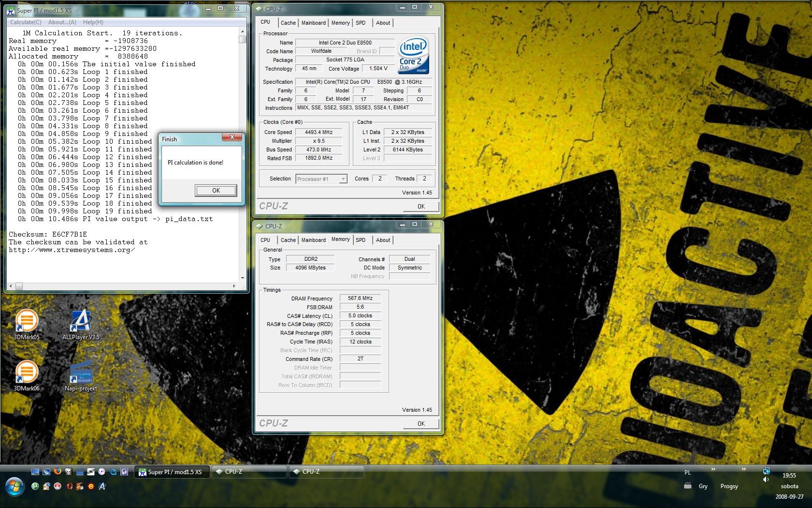Screen dimensions: 812x508
Task: Open the Help(H) menu in Super PI
Action: (93, 22)
